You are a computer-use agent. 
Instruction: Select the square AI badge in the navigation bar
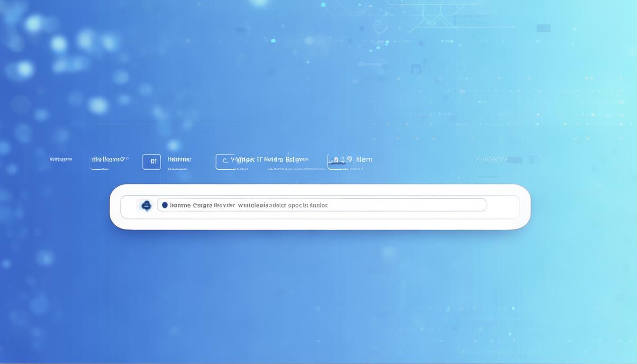click(x=152, y=161)
